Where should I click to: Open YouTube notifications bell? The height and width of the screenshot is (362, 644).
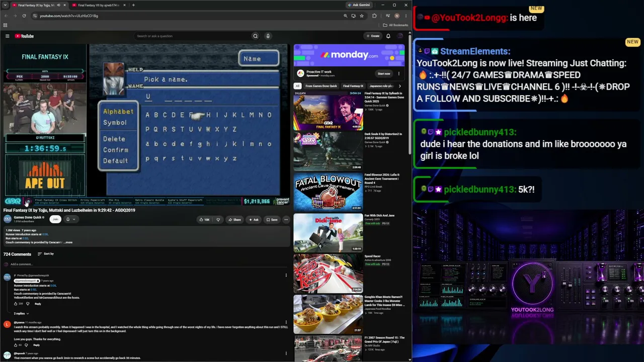click(388, 36)
